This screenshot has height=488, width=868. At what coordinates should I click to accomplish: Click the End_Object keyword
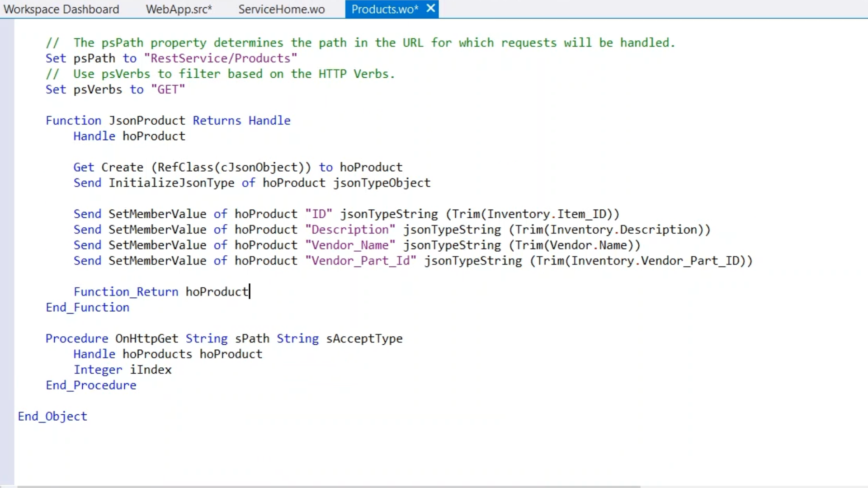tap(52, 417)
